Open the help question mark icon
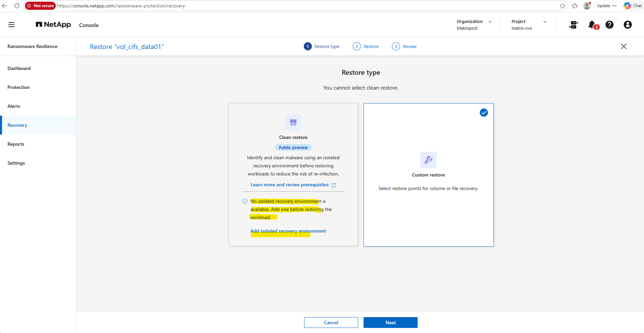The height and width of the screenshot is (333, 644). click(x=610, y=25)
